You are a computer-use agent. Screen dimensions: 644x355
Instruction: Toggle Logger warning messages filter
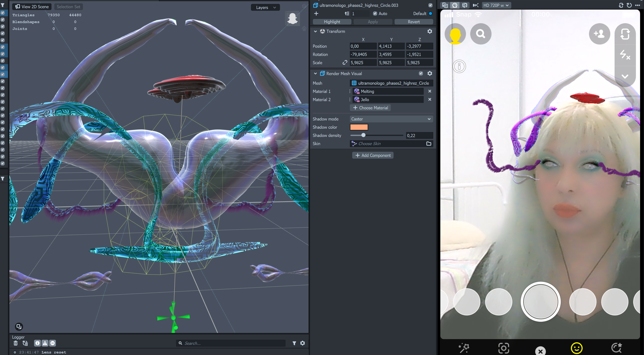[45, 343]
